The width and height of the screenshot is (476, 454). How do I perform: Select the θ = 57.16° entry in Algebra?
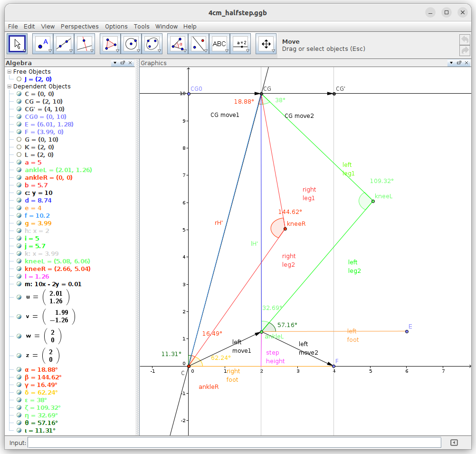pos(41,423)
